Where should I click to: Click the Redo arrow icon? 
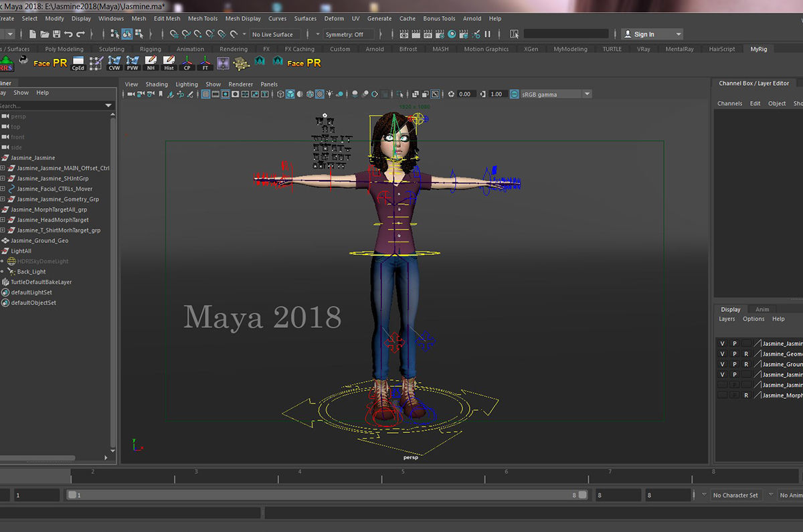click(80, 34)
